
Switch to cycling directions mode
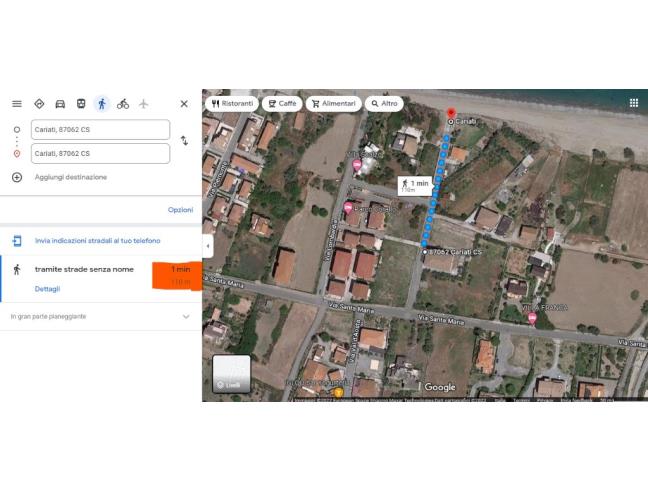(x=123, y=103)
